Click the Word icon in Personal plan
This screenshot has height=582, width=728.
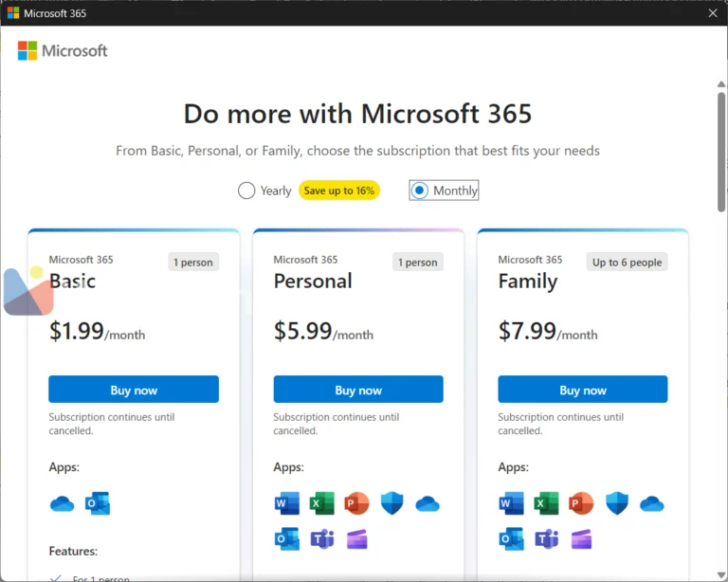pyautogui.click(x=287, y=503)
